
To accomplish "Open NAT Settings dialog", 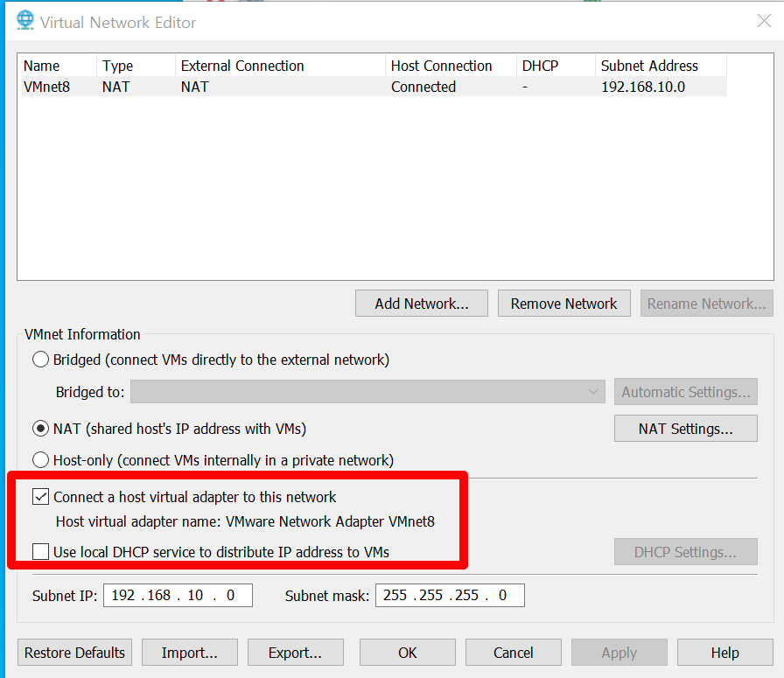I will [685, 429].
